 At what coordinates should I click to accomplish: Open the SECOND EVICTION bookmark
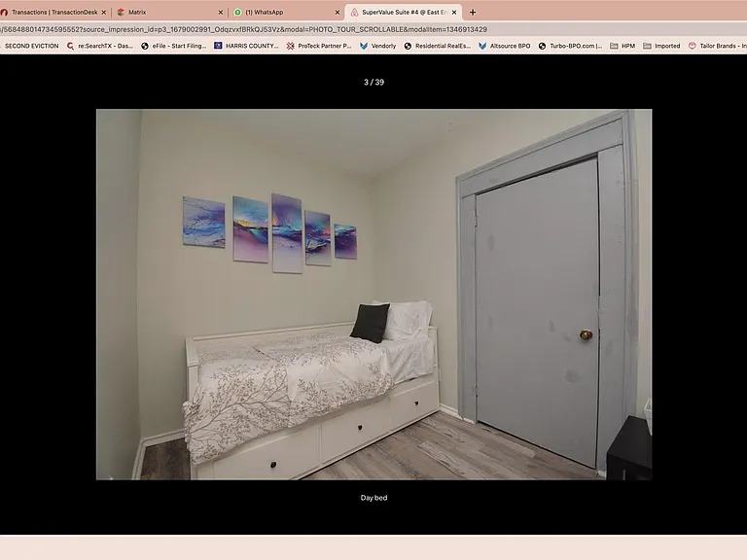[29, 47]
